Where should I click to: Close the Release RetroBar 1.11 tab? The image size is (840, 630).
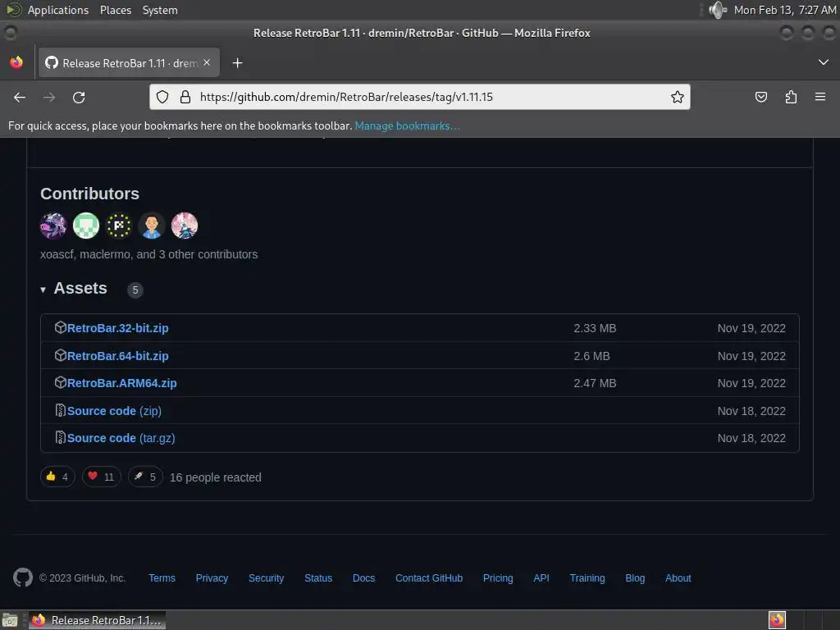tap(207, 62)
